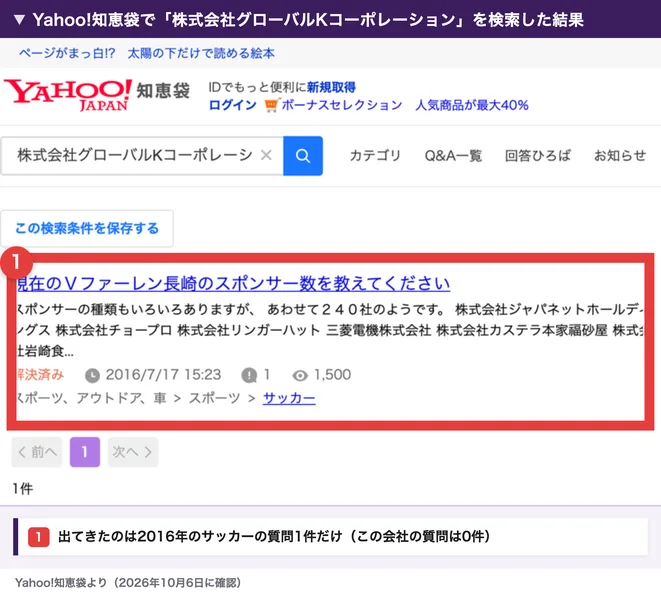Click the shopping cart icon beside ボーナスセレクション

coord(271,105)
